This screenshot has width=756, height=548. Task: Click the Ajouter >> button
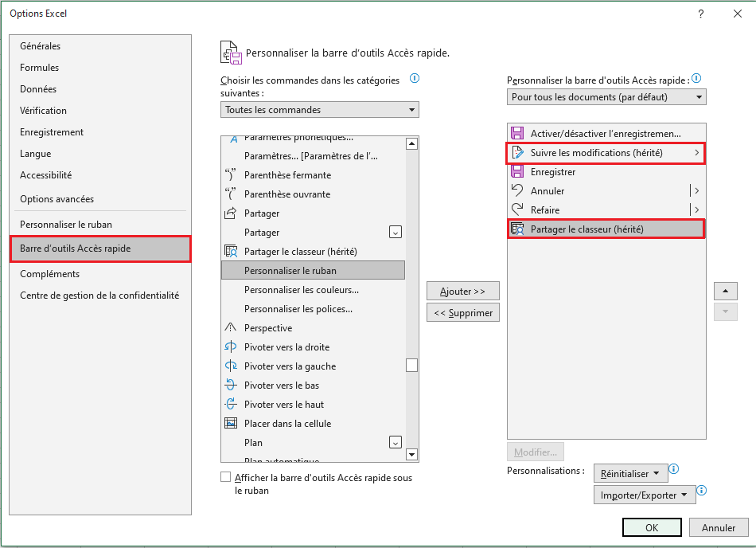click(463, 291)
